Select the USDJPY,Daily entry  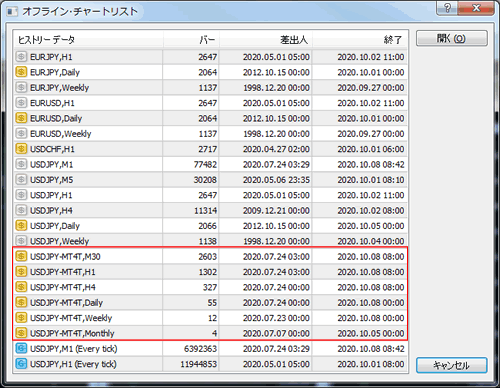tap(55, 226)
